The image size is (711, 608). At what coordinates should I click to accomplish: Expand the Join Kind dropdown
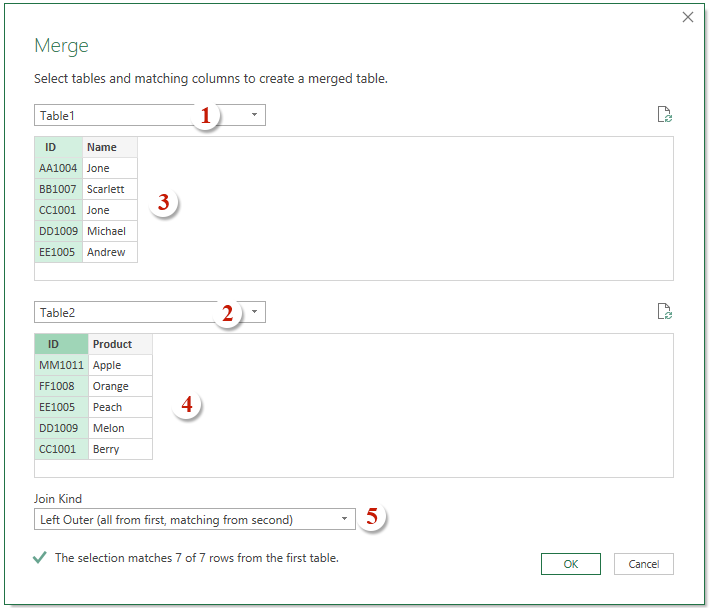344,519
